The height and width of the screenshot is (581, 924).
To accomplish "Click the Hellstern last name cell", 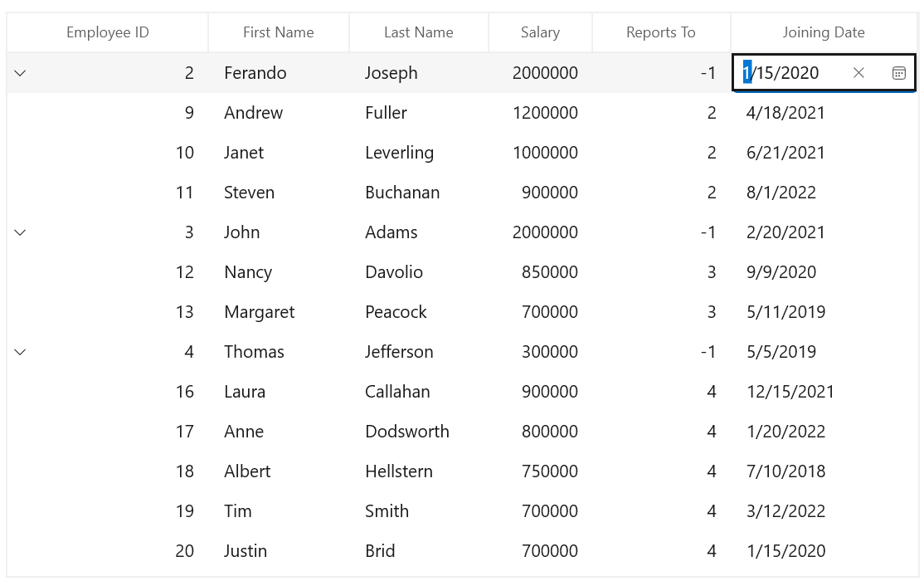I will point(398,471).
